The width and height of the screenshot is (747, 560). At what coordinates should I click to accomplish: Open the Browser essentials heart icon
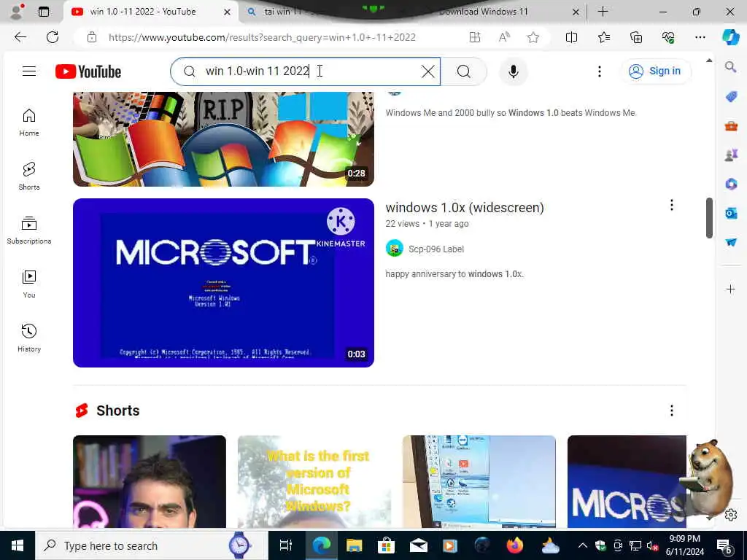click(668, 37)
